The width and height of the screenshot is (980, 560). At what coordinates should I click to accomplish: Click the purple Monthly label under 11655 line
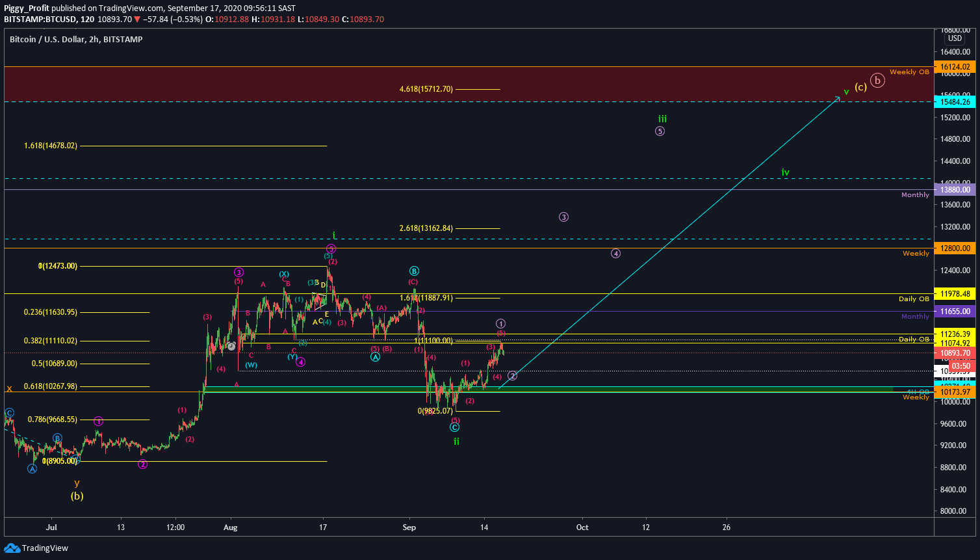click(x=915, y=317)
